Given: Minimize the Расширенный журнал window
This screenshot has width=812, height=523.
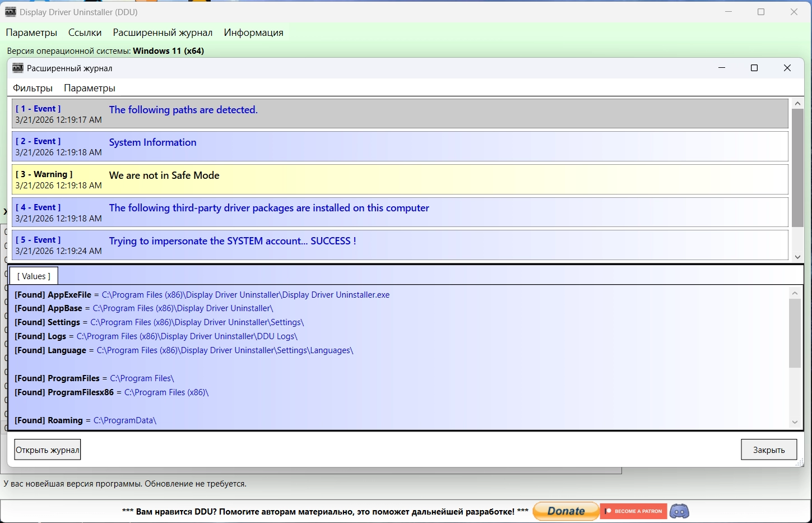Looking at the screenshot, I should pos(722,68).
